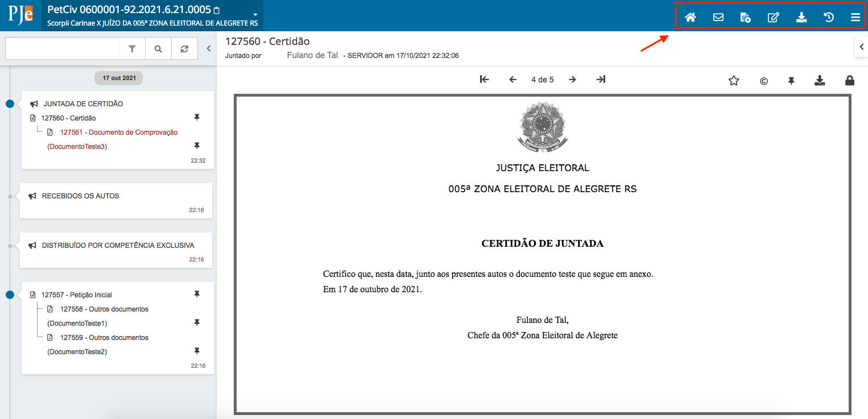Click megaphone icon beside DISTRIBUÍDO POR COMPETÊNCIA
The image size is (868, 419).
[x=32, y=246]
